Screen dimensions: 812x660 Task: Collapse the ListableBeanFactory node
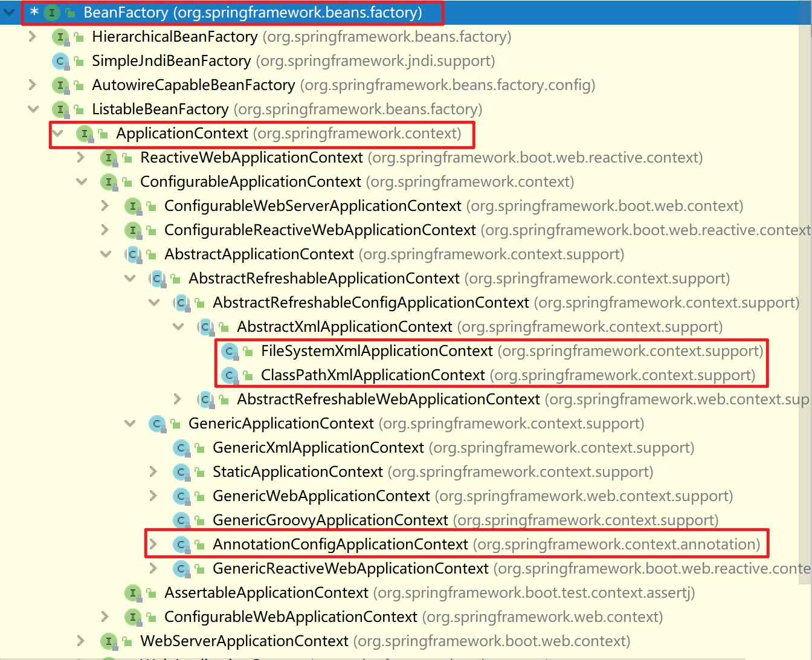click(x=33, y=109)
